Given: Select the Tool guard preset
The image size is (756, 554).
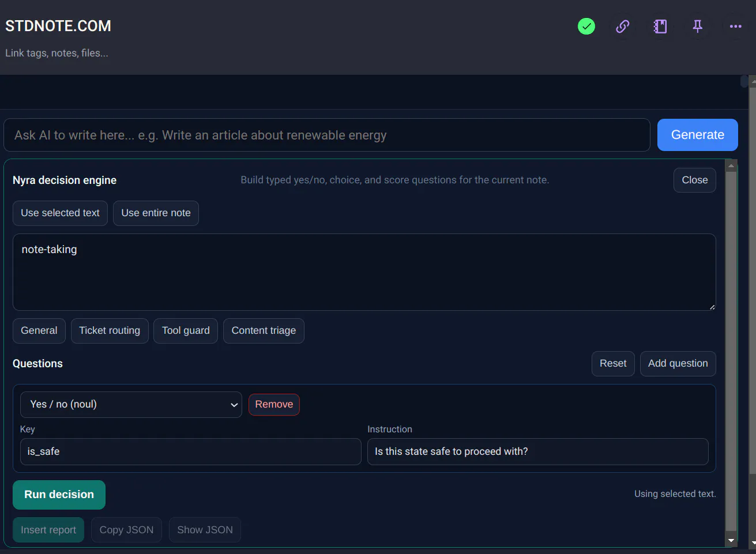Looking at the screenshot, I should point(186,331).
